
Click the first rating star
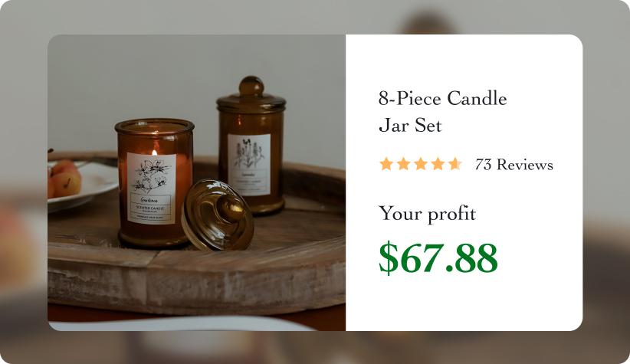[386, 164]
